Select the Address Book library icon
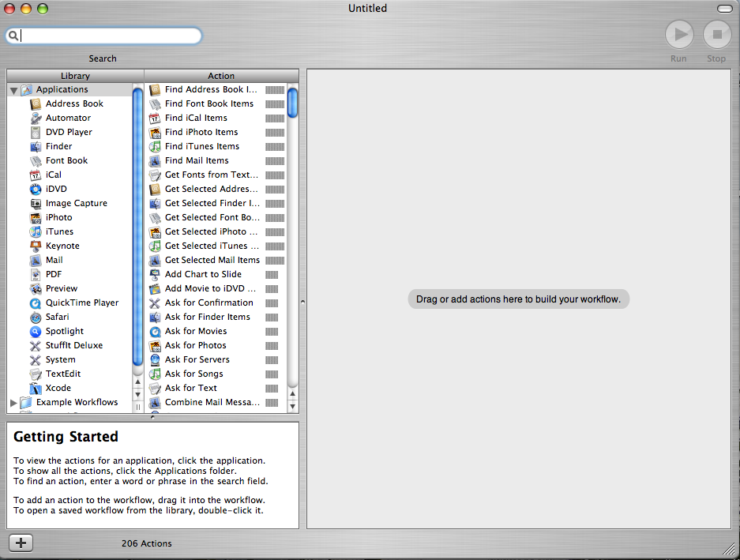The height and width of the screenshot is (560, 740). click(x=36, y=104)
